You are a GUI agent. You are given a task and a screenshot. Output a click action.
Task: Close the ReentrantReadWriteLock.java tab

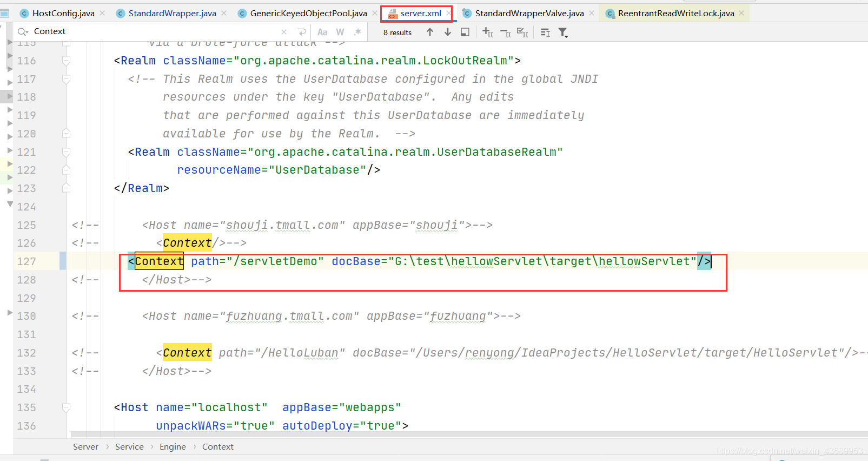click(741, 13)
